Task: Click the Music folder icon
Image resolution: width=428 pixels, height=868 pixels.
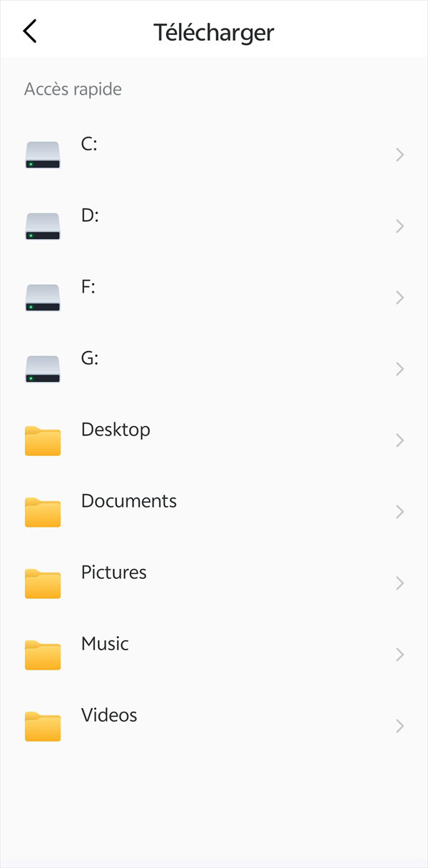Action: point(43,655)
